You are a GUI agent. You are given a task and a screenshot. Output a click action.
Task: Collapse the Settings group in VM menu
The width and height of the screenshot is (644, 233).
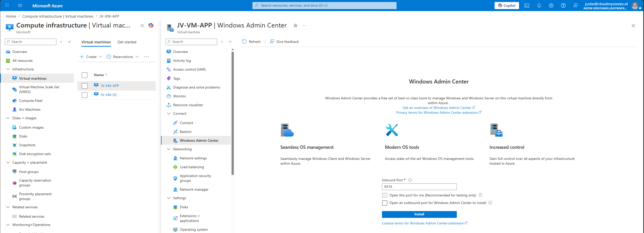click(x=169, y=198)
